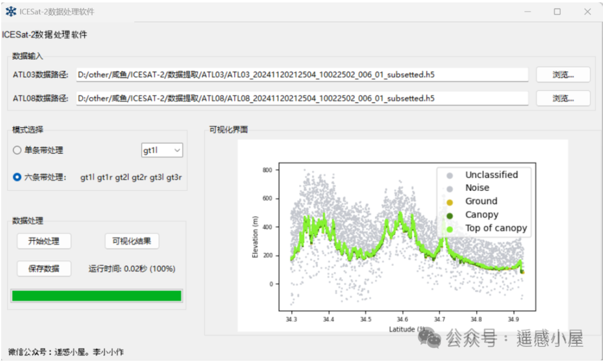Click the 数据处理 group label
603x364 pixels.
coord(27,221)
